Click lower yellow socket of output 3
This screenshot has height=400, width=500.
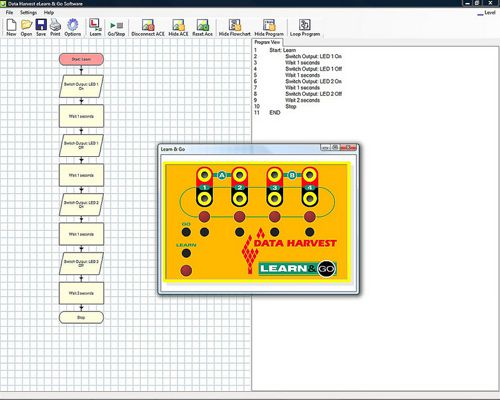(x=275, y=199)
